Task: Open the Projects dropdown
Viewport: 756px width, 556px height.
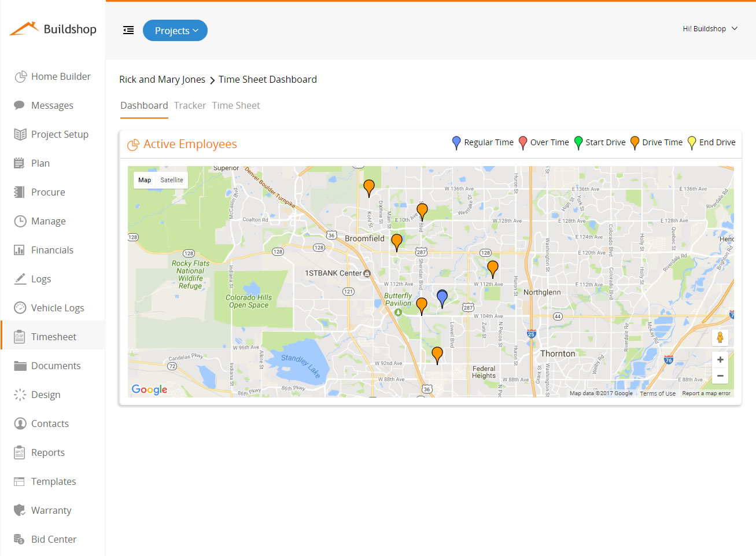Action: (175, 31)
